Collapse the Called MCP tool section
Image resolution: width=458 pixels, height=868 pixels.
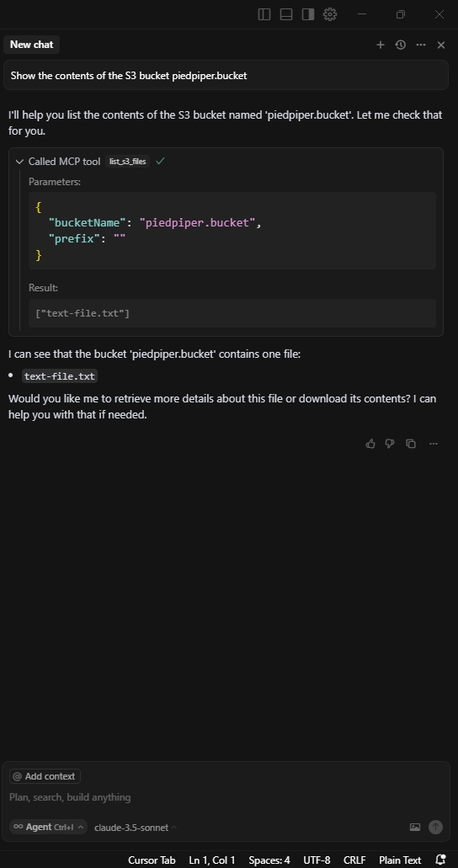pyautogui.click(x=20, y=162)
